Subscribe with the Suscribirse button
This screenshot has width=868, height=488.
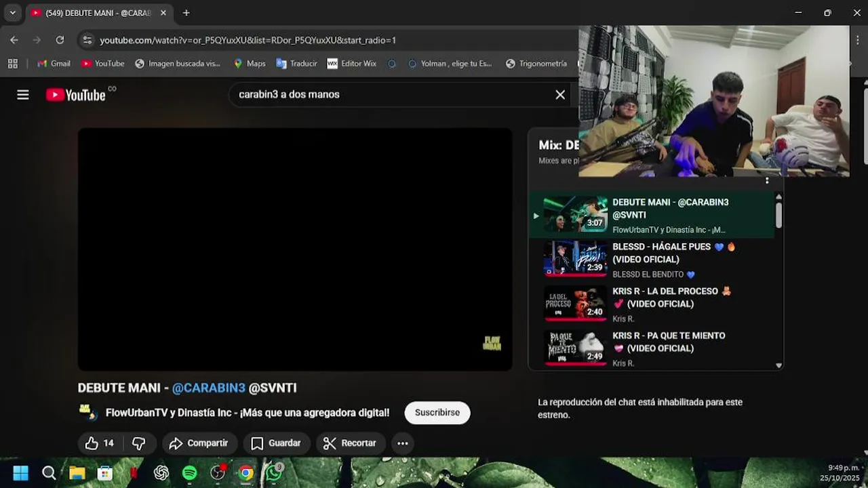(437, 412)
